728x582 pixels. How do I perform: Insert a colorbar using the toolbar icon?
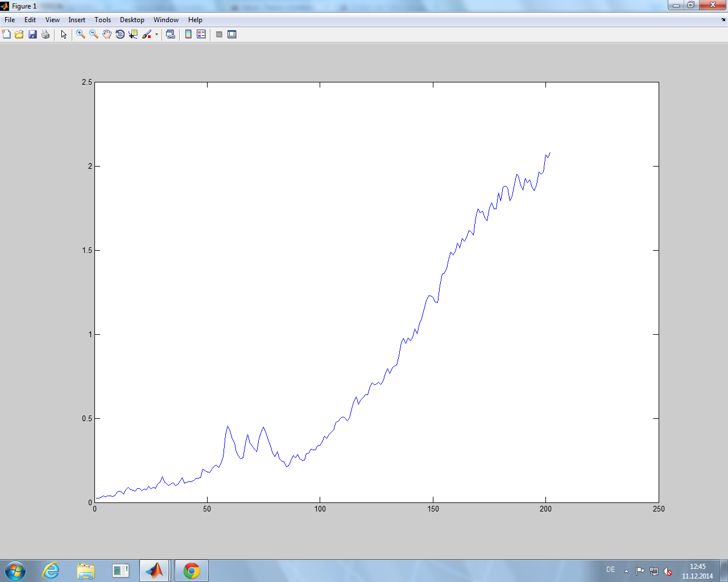click(188, 35)
